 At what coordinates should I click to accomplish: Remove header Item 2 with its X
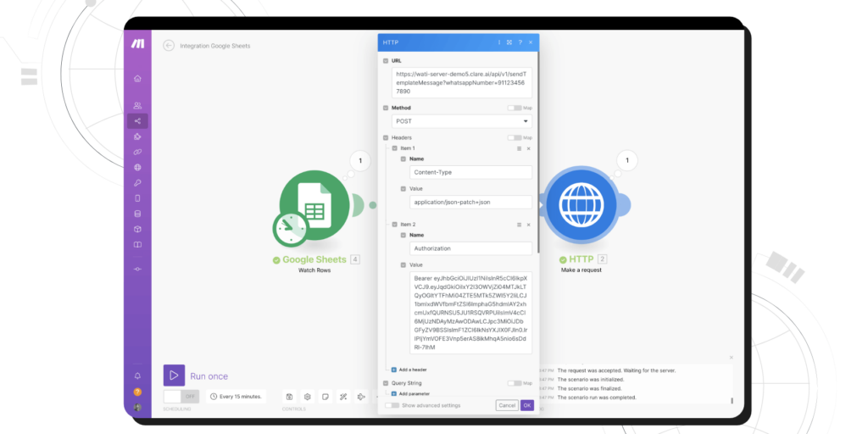tap(528, 225)
